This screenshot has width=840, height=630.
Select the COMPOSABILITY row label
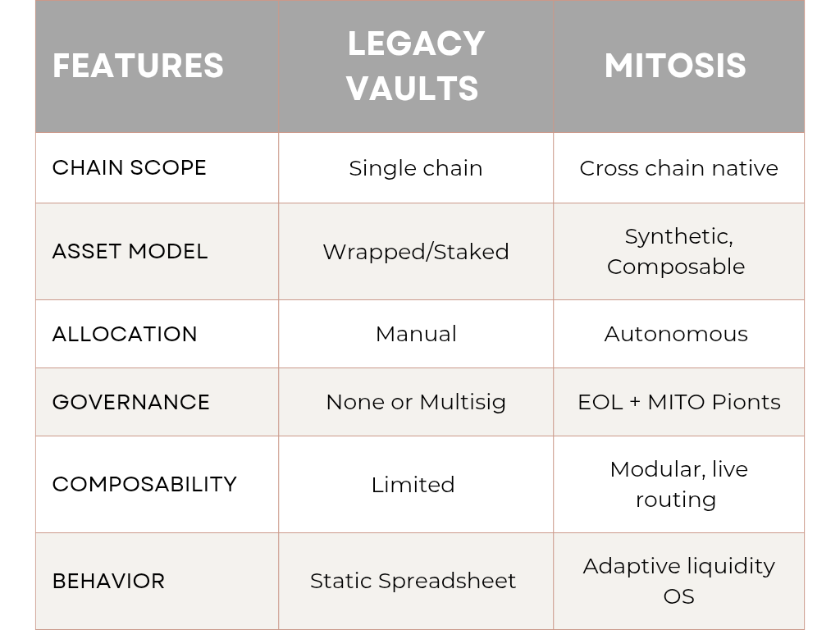click(x=157, y=484)
